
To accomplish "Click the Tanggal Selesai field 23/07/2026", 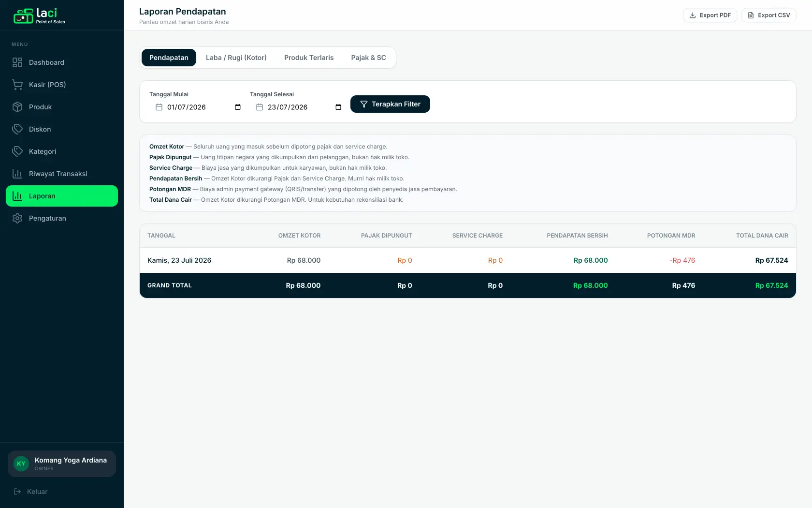I will coord(298,107).
